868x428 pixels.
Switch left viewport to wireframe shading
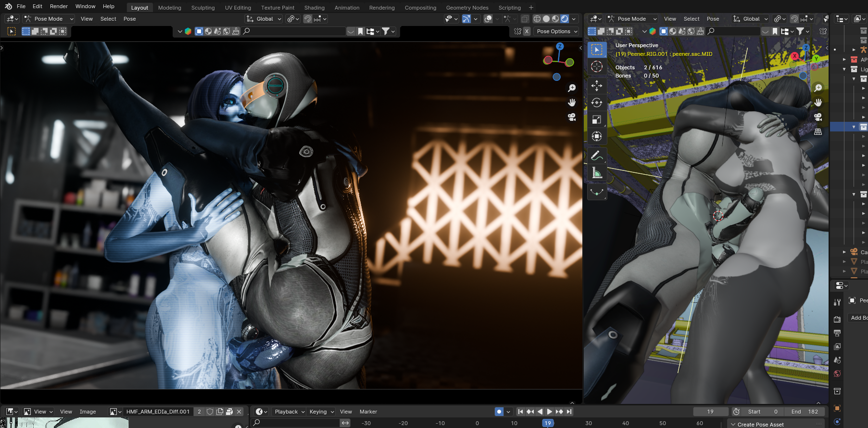[537, 19]
